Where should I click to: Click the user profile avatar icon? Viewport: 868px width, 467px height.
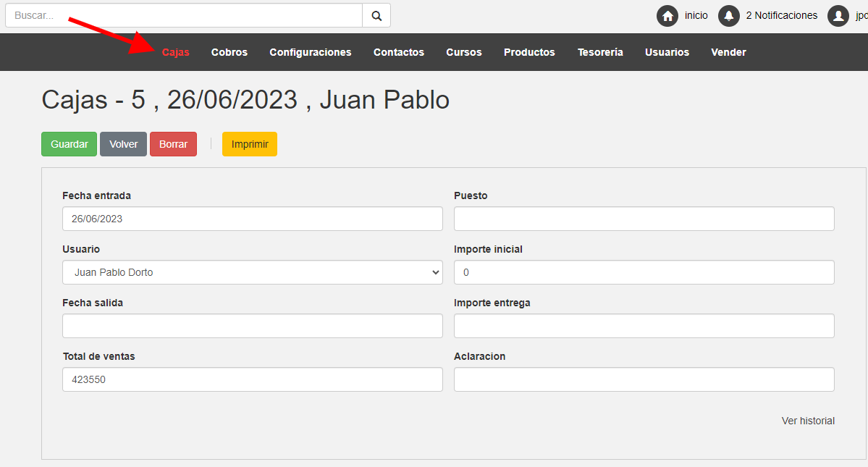(x=838, y=16)
